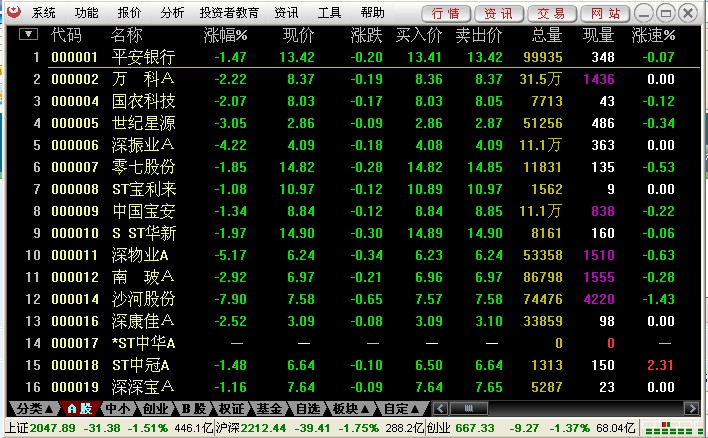Open the 工具 menu
This screenshot has height=438, width=708.
pos(329,13)
